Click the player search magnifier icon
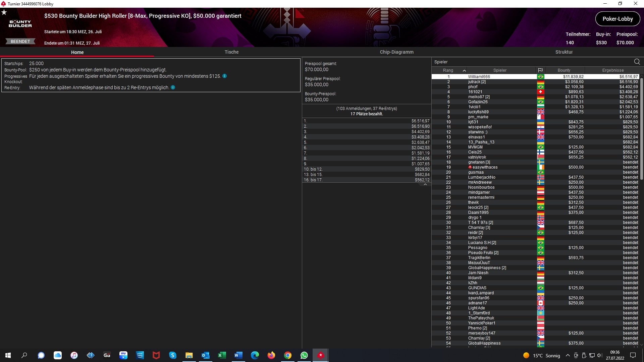 (x=637, y=62)
